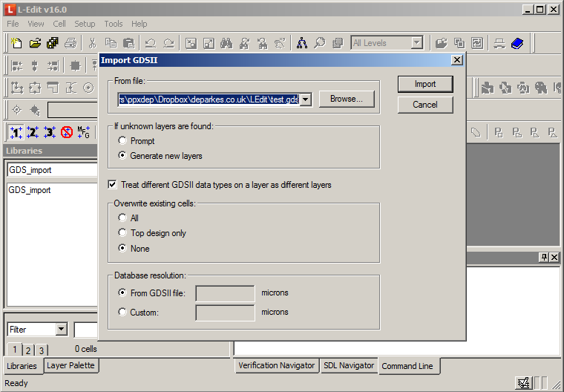
Task: Expand the All Levels dropdown
Action: [416, 43]
